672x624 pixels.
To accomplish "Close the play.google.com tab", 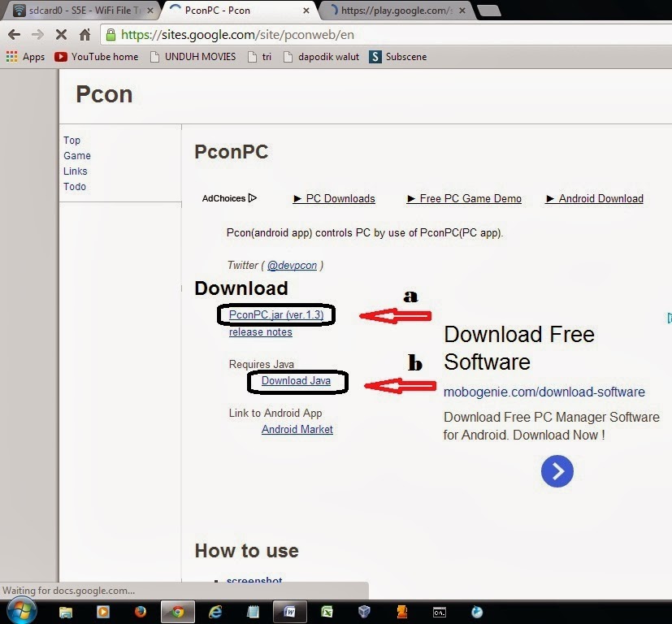I will click(462, 11).
